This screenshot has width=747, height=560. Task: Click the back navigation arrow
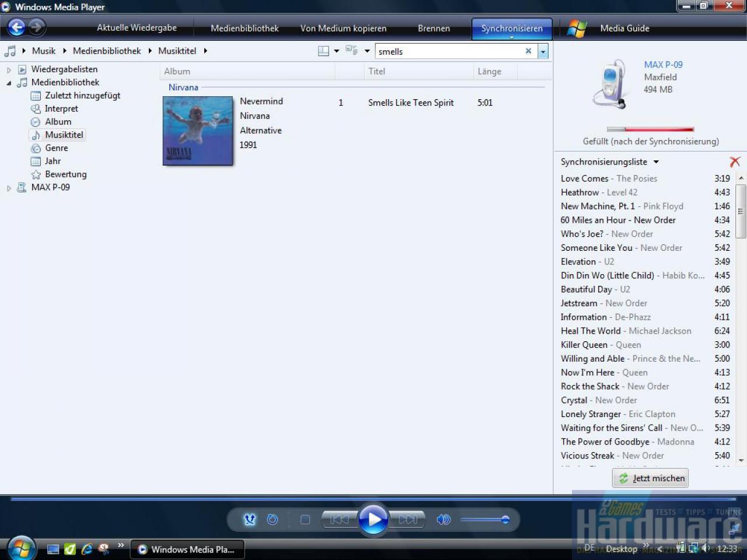click(x=16, y=27)
